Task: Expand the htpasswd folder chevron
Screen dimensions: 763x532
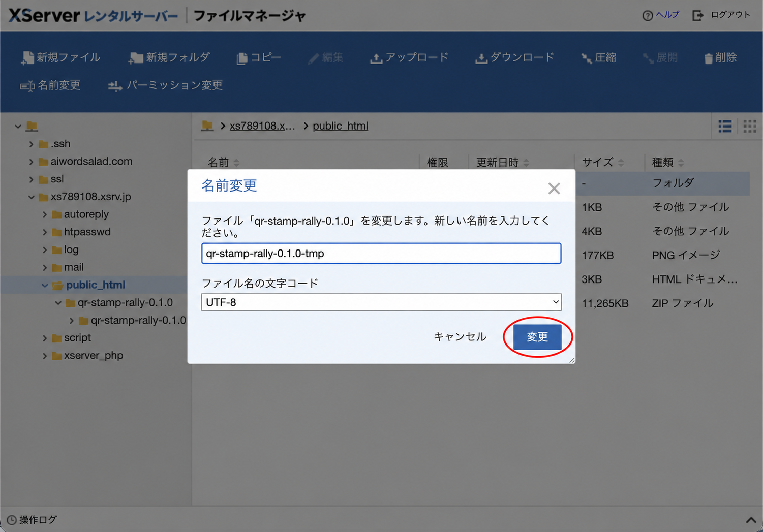Action: 45,232
